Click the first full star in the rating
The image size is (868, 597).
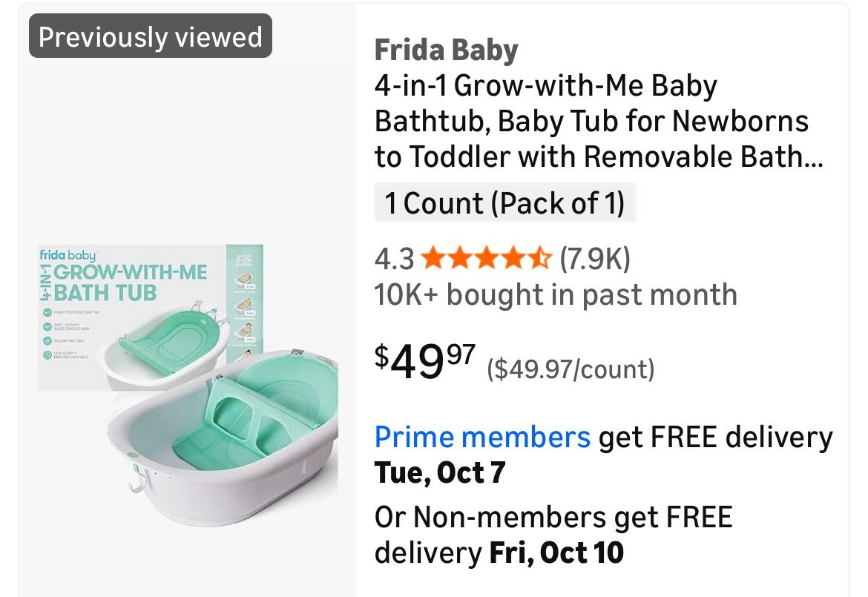click(x=432, y=260)
